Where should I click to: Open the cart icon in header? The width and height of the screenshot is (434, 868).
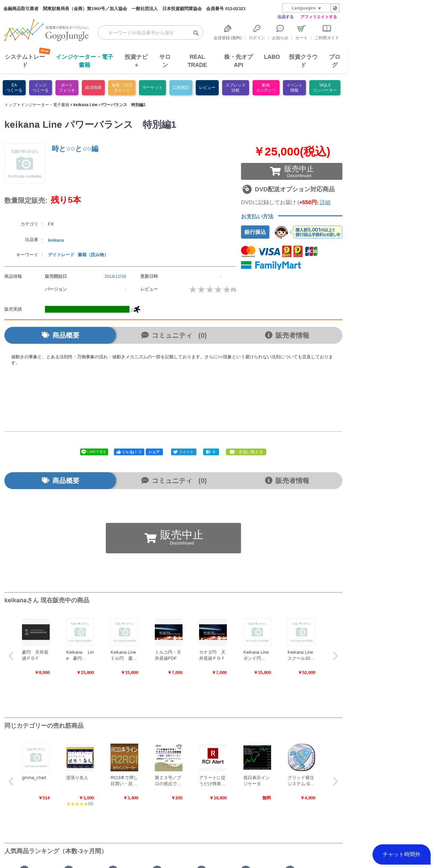301,28
